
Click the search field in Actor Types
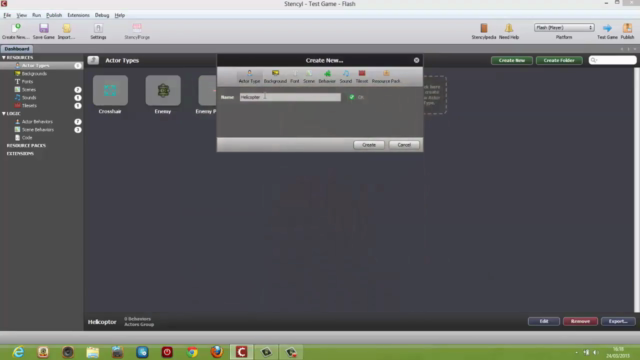(x=613, y=60)
